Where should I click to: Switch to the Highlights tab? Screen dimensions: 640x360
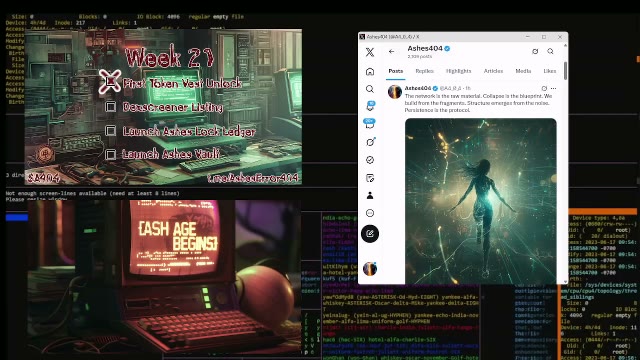click(458, 71)
